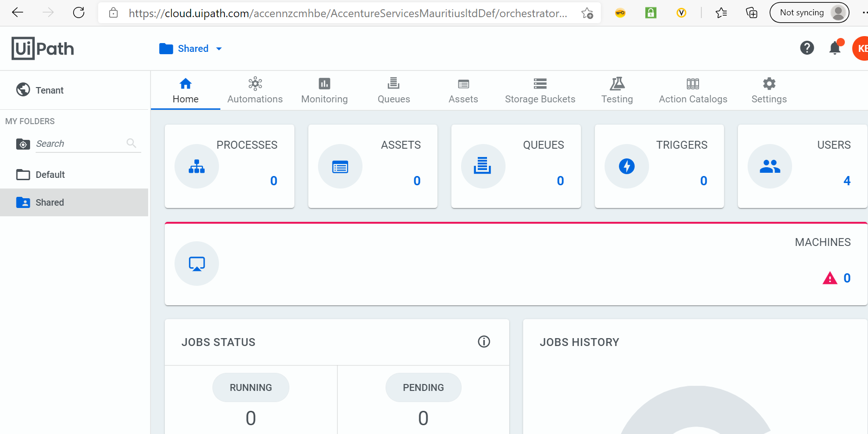Select the Monitoring icon
Viewport: 868px width, 434px height.
[x=324, y=84]
